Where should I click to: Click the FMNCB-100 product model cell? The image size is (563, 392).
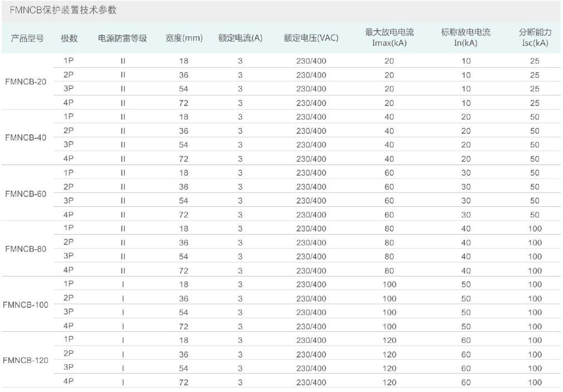click(x=26, y=305)
